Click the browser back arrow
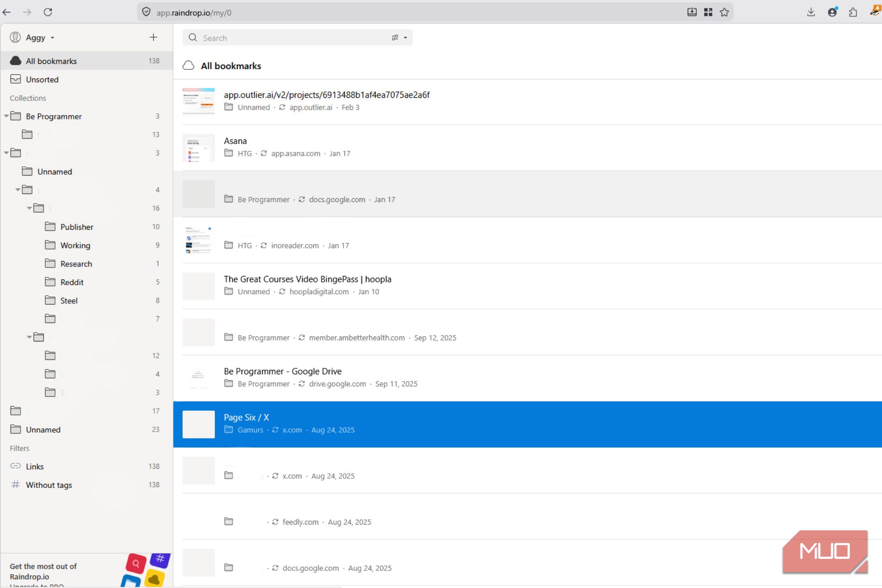882x588 pixels. click(x=7, y=12)
